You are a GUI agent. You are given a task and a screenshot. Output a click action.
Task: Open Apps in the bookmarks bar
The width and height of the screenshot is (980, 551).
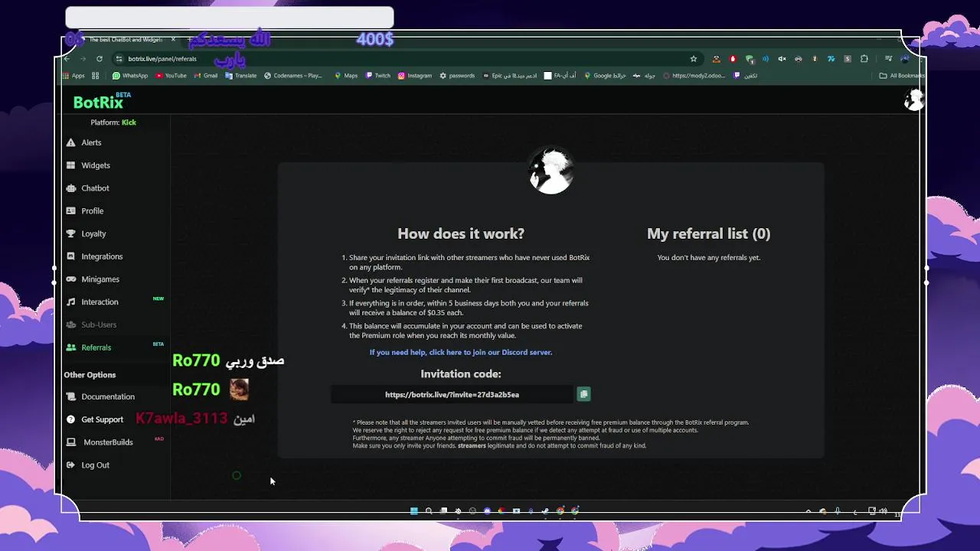(73, 76)
